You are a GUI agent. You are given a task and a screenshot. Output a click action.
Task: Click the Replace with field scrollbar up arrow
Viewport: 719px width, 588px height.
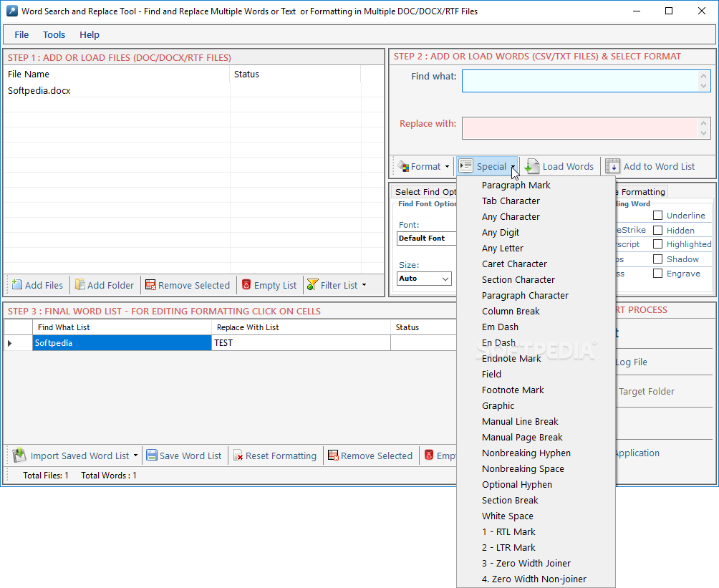pyautogui.click(x=704, y=123)
